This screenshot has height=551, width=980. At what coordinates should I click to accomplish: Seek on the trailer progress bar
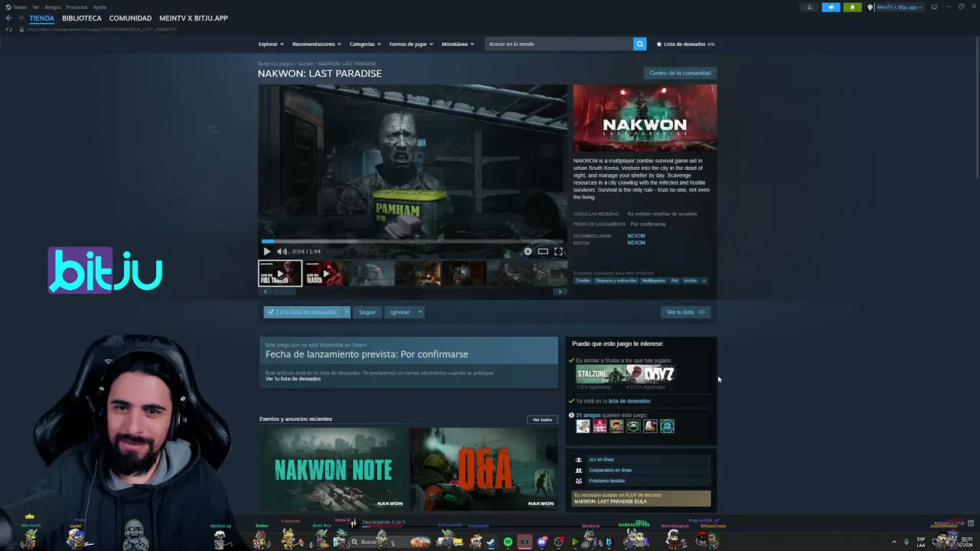point(413,241)
